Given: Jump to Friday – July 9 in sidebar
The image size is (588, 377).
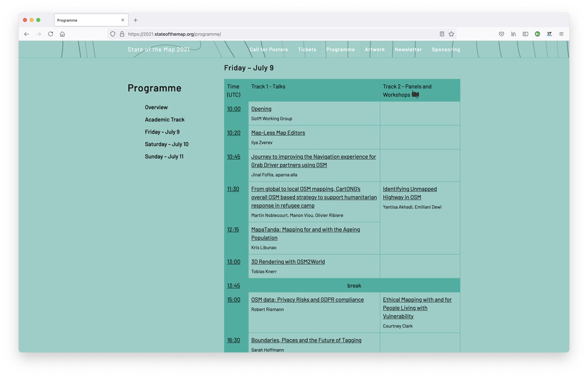Looking at the screenshot, I should click(162, 132).
